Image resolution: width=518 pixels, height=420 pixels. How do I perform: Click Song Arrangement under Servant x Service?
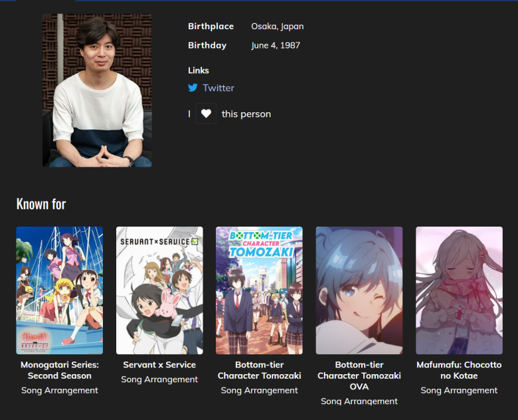click(x=159, y=379)
